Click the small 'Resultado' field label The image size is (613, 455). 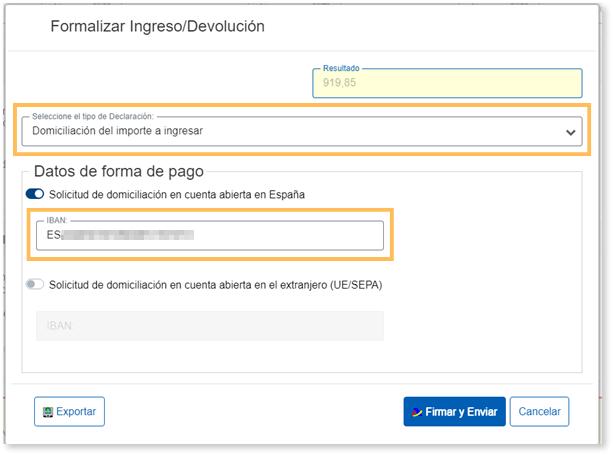coord(341,68)
